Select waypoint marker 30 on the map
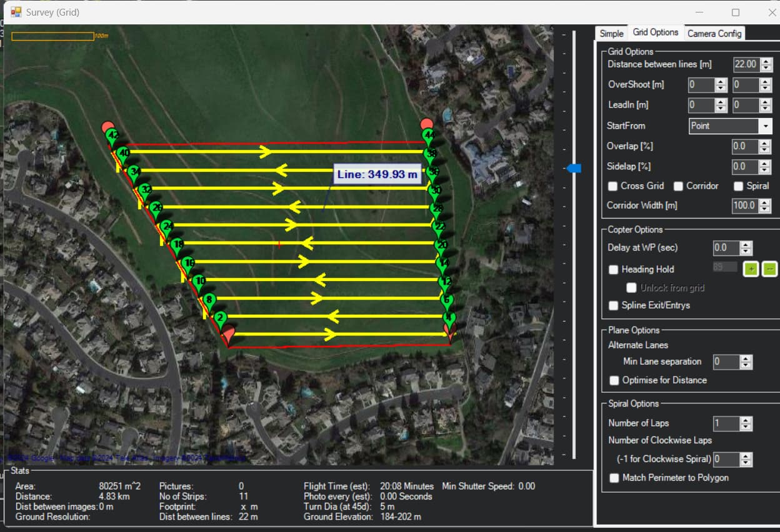The width and height of the screenshot is (780, 532). tap(434, 189)
